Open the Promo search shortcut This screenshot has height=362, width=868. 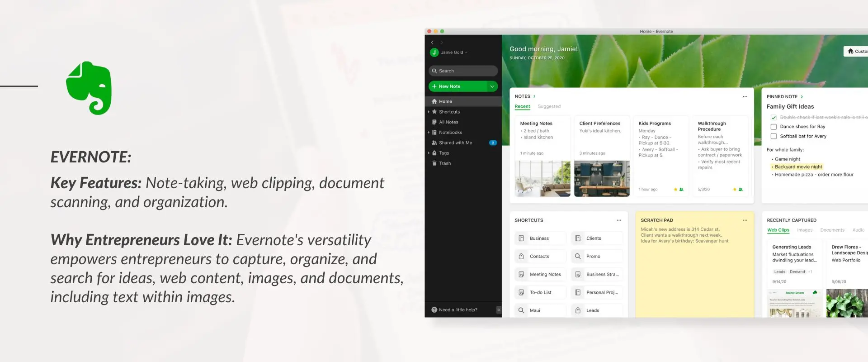tap(597, 257)
